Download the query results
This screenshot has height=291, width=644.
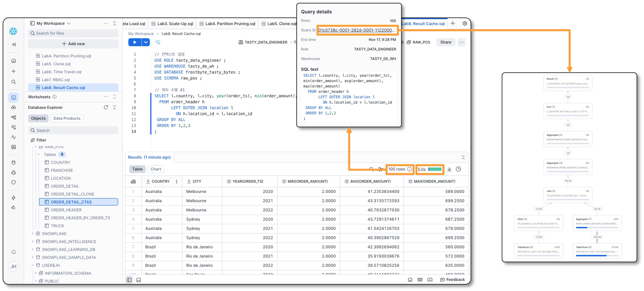click(449, 169)
